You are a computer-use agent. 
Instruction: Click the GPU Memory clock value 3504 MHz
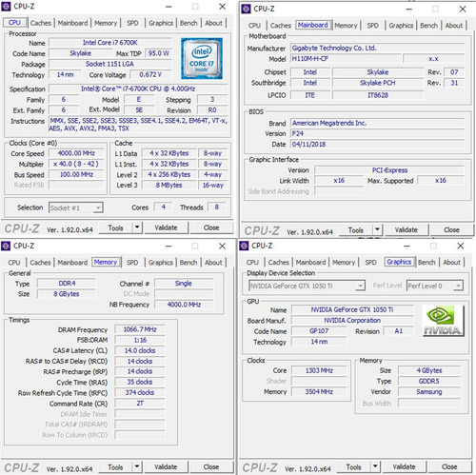(x=319, y=392)
